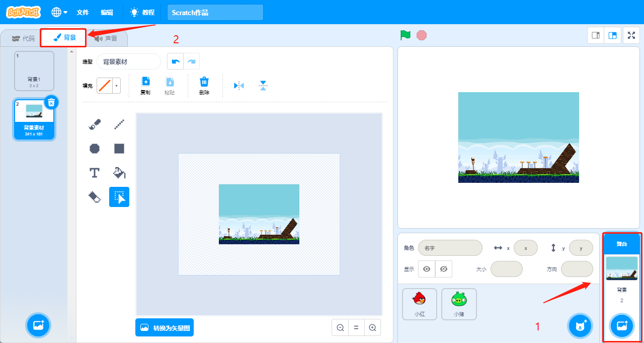Click the undo arrow
The image size is (644, 343).
[175, 61]
